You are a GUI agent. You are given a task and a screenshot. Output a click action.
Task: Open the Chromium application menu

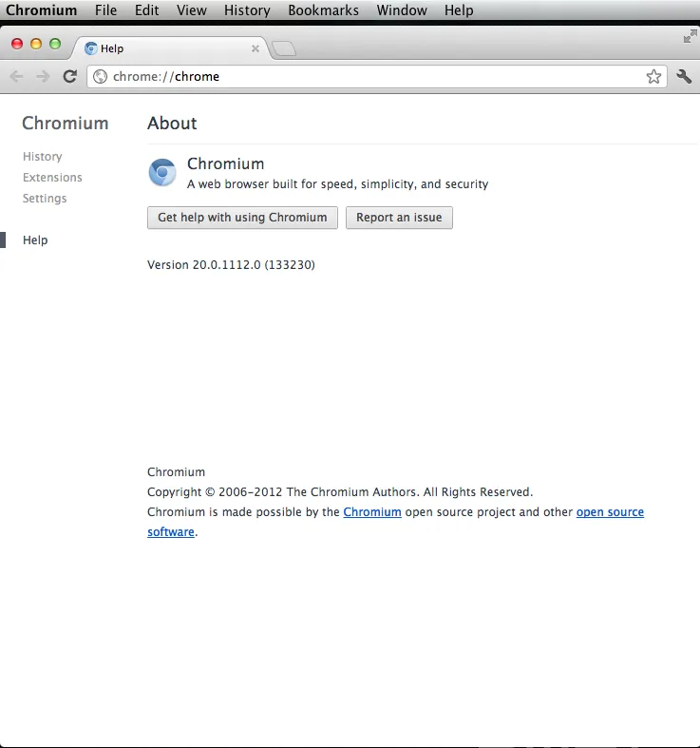click(41, 10)
